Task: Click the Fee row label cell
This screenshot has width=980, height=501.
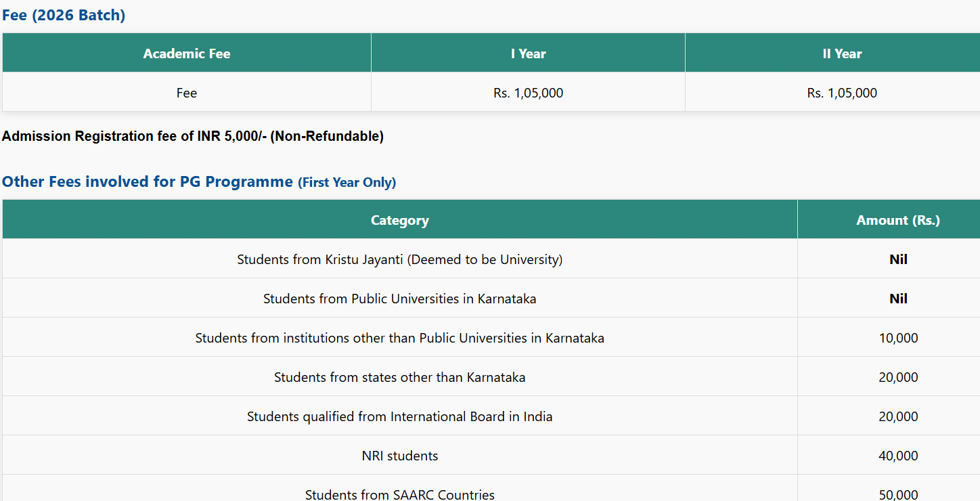Action: (187, 93)
